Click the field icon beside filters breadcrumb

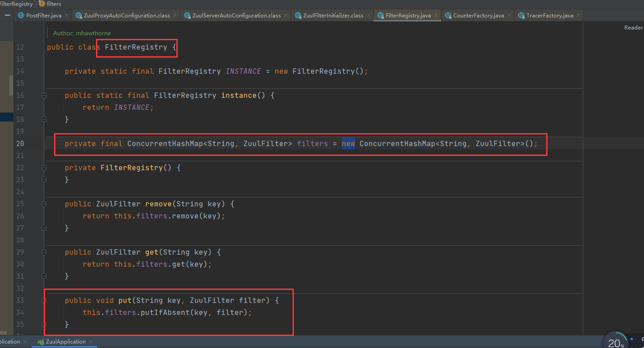(x=42, y=4)
